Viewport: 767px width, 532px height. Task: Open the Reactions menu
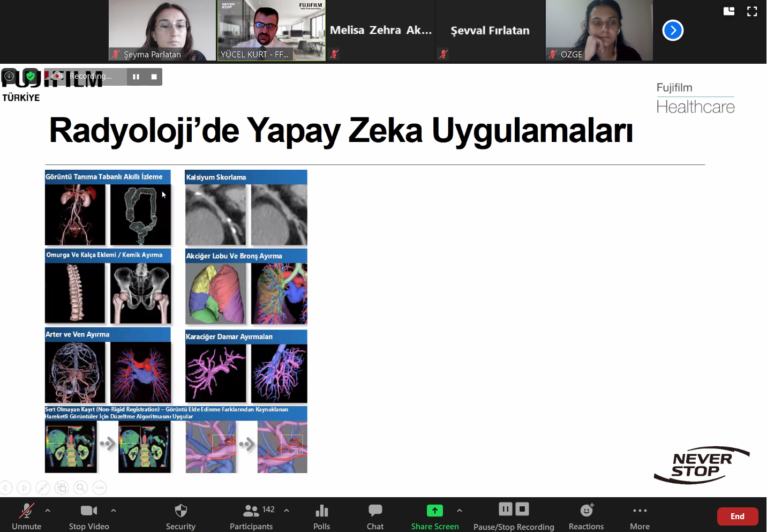586,516
